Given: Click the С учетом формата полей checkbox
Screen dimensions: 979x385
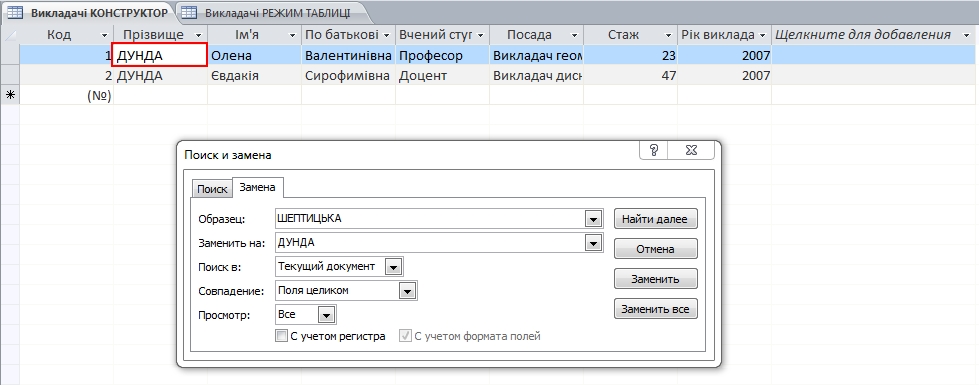Looking at the screenshot, I should 405,336.
